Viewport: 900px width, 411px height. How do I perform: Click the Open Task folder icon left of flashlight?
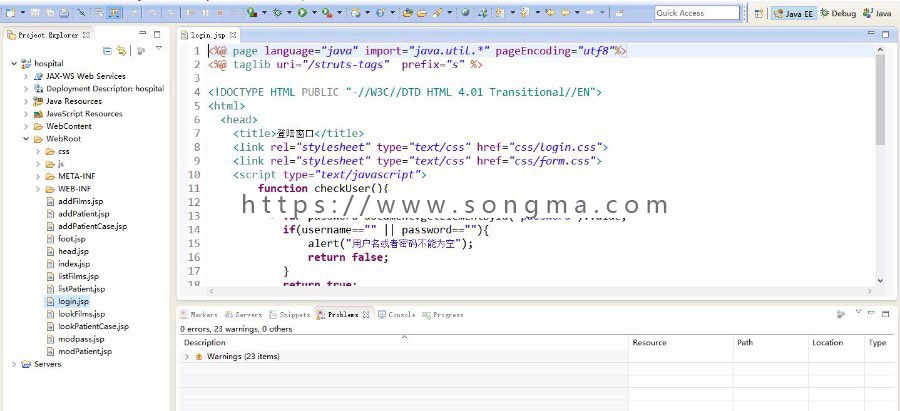point(421,12)
